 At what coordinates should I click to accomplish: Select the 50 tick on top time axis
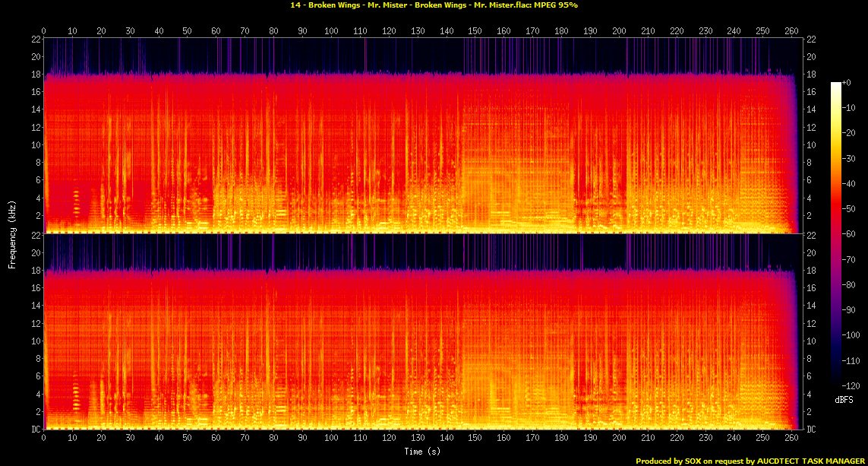188,31
